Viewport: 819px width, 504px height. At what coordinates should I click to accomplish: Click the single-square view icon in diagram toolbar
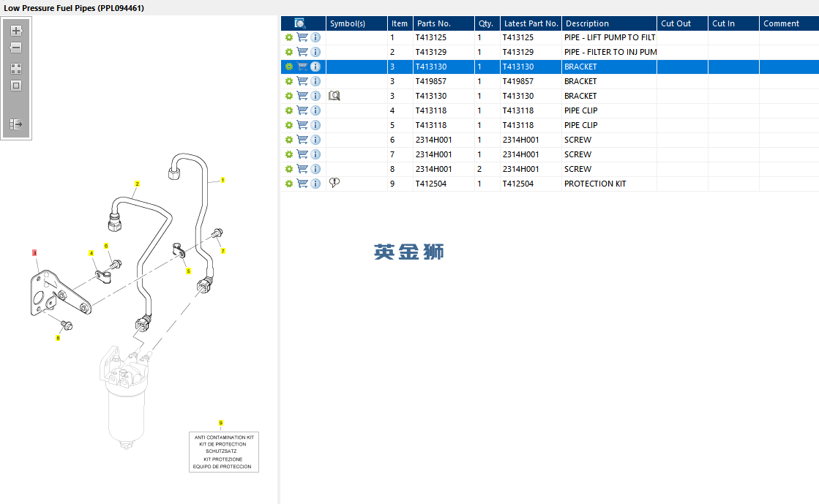point(15,86)
